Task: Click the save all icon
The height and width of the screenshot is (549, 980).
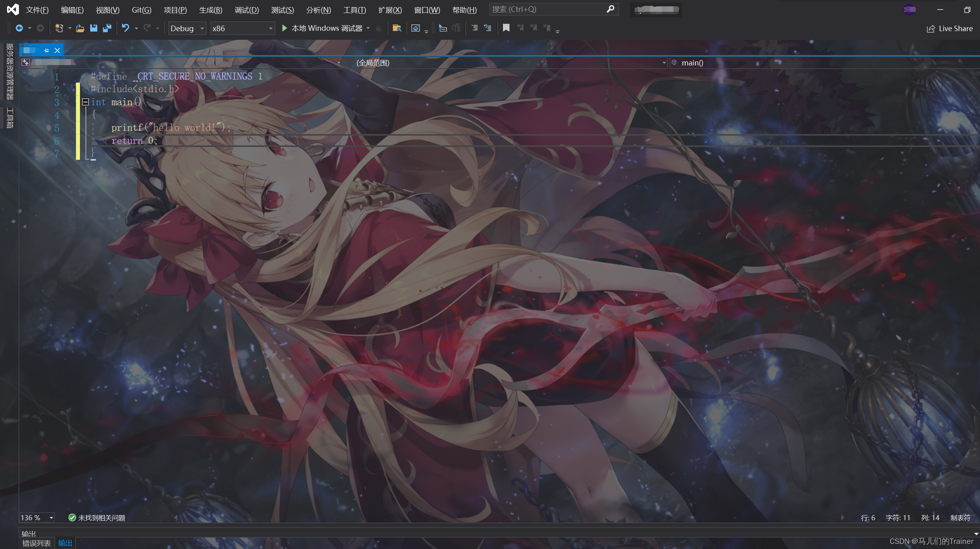Action: coord(107,28)
